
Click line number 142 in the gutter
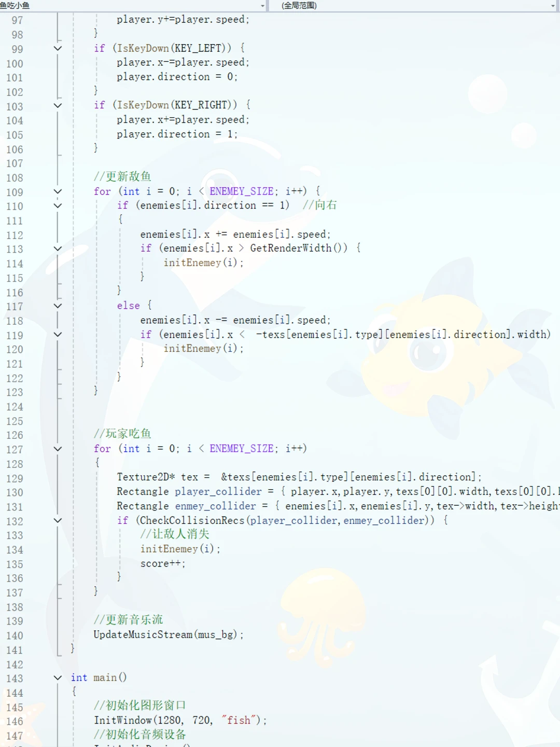[x=15, y=665]
